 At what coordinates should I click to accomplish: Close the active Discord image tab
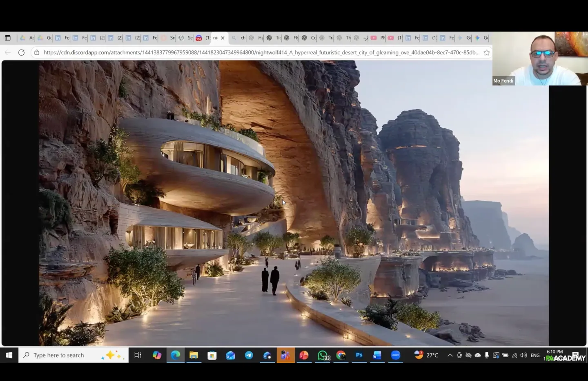pos(223,38)
